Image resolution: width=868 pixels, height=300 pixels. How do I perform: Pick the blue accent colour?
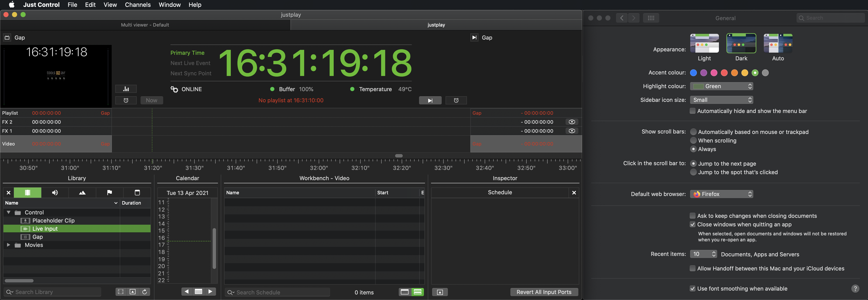(x=693, y=73)
